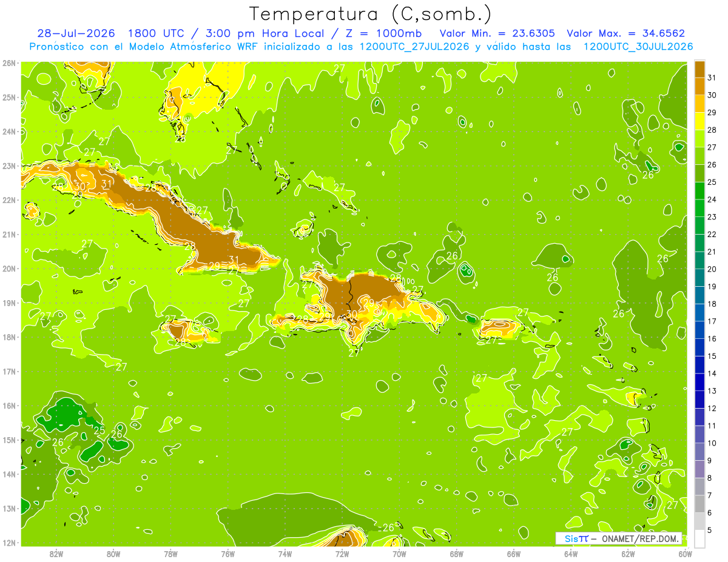Click colorbar label "29"
The height and width of the screenshot is (562, 728).
(x=712, y=113)
